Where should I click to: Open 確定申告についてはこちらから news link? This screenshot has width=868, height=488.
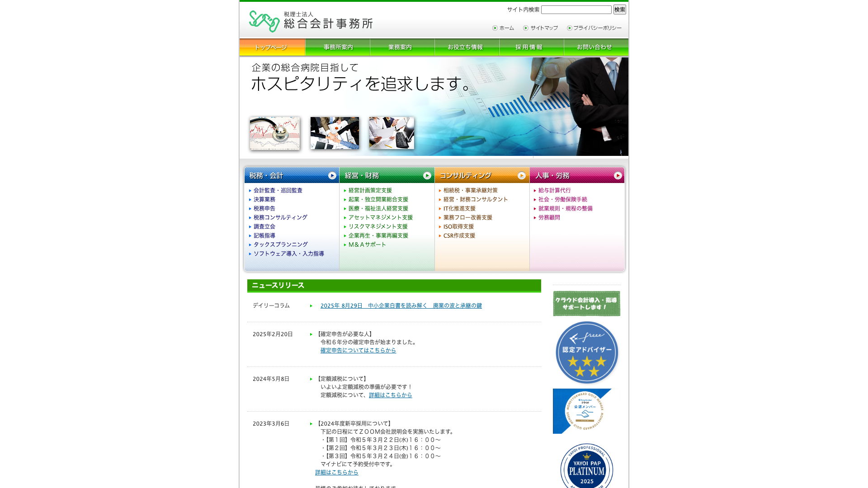(x=358, y=351)
